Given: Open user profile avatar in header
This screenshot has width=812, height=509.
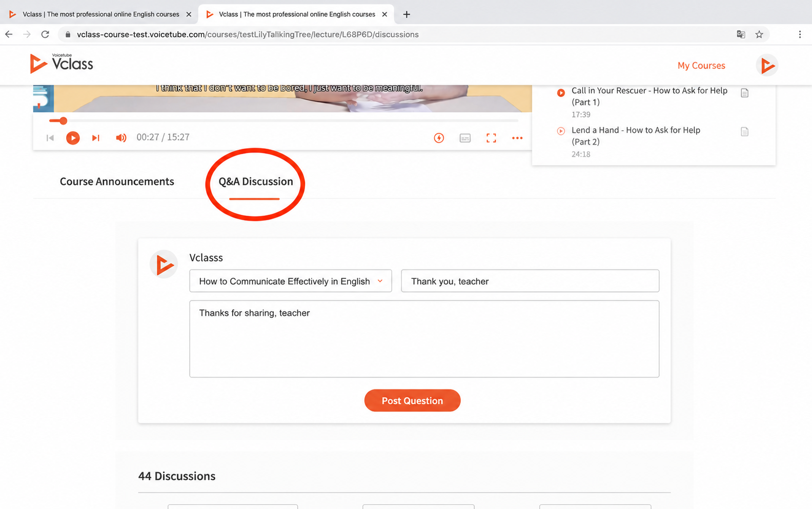Looking at the screenshot, I should (767, 66).
